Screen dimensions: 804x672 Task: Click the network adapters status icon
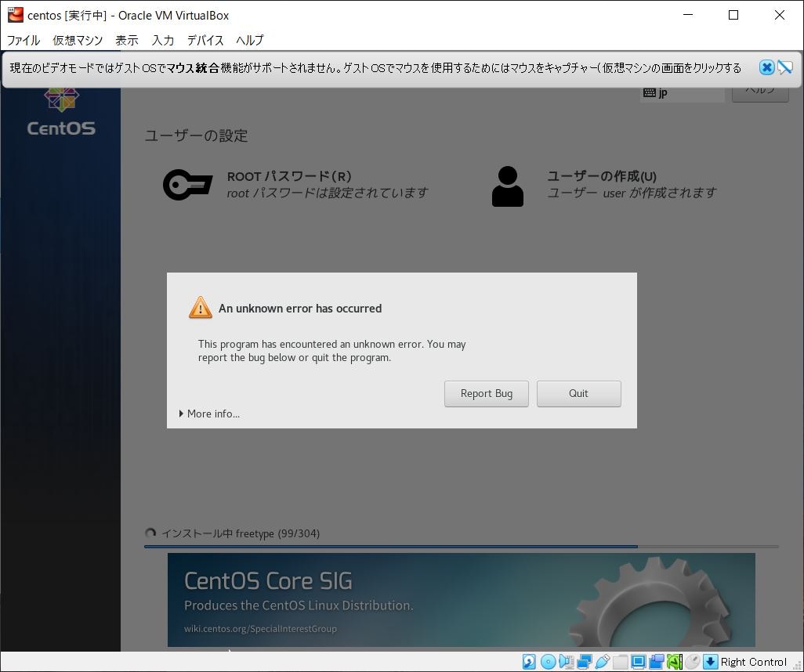pyautogui.click(x=585, y=662)
